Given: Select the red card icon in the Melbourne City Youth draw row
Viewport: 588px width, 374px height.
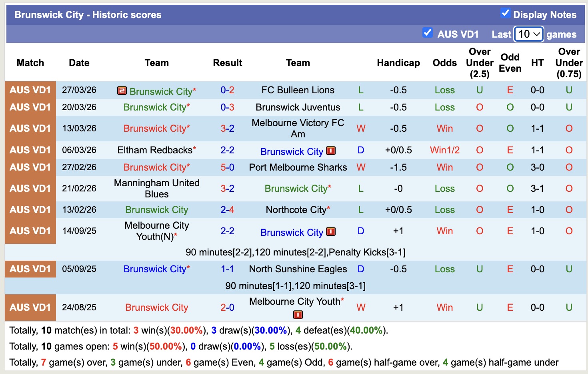Looking at the screenshot, I should [331, 232].
